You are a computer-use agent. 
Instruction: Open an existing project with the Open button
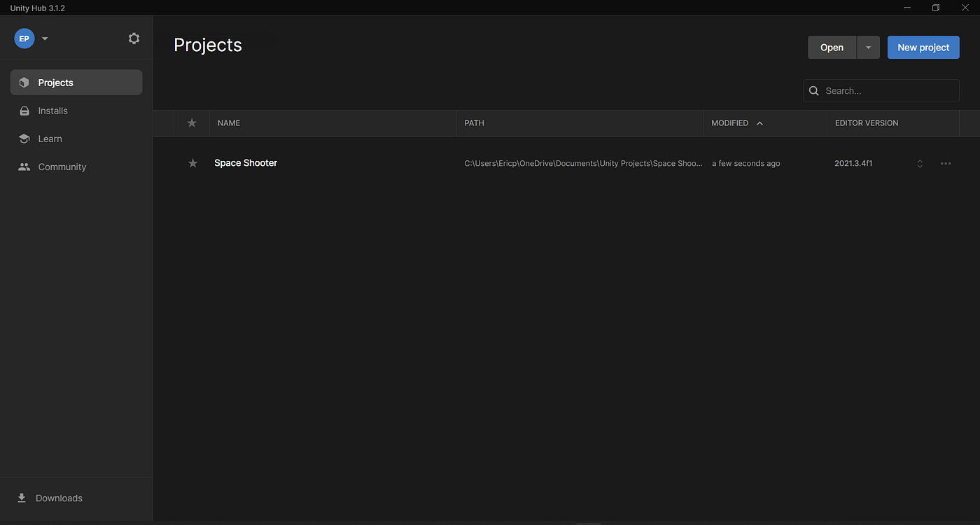pyautogui.click(x=832, y=47)
